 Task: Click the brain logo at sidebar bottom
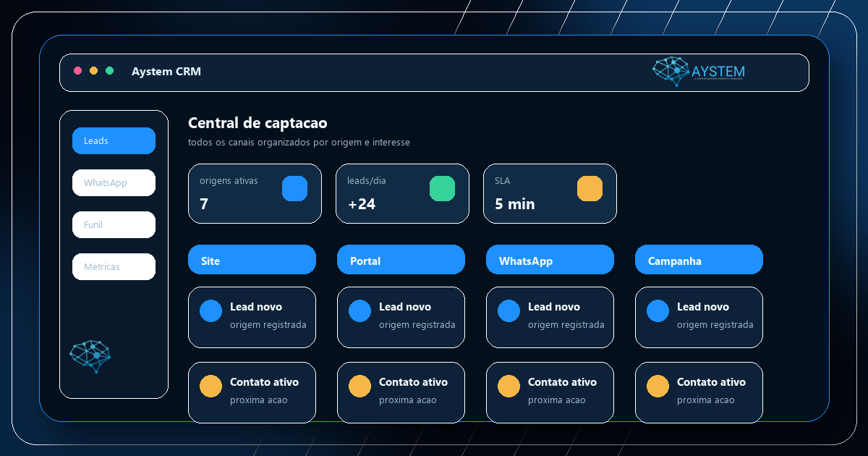[90, 355]
